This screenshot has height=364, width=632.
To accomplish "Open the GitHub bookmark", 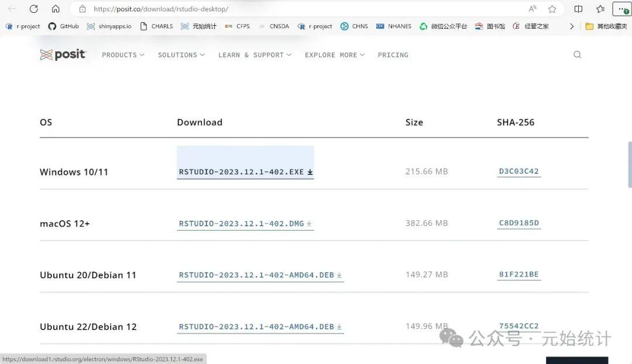I will pos(63,26).
